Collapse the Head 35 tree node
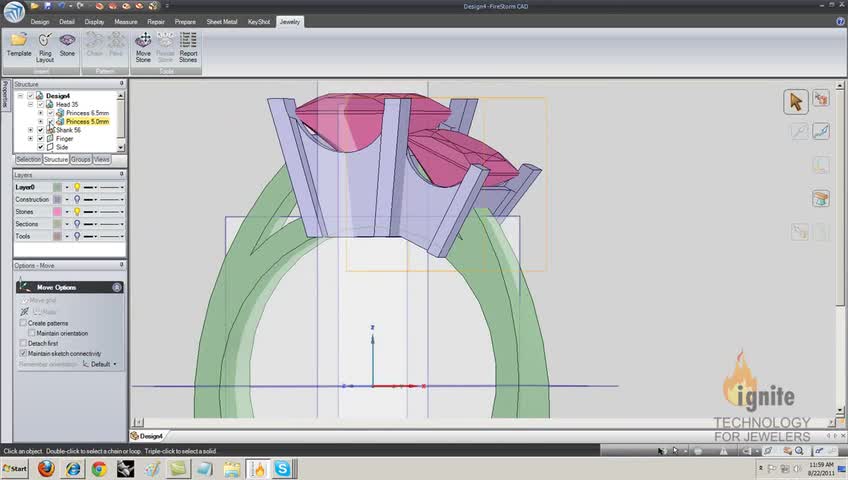This screenshot has width=848, height=480. click(31, 104)
